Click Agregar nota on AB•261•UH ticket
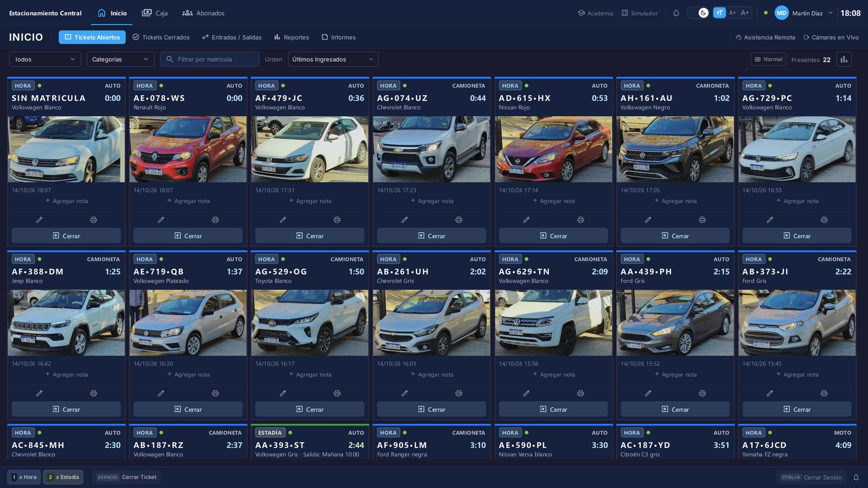 coord(432,375)
